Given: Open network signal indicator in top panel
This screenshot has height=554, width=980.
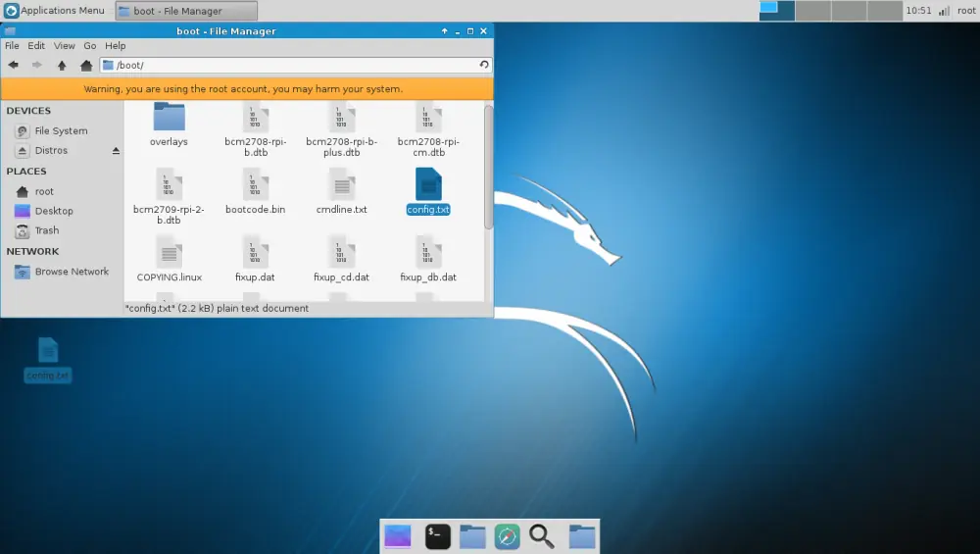Looking at the screenshot, I should click(x=944, y=11).
